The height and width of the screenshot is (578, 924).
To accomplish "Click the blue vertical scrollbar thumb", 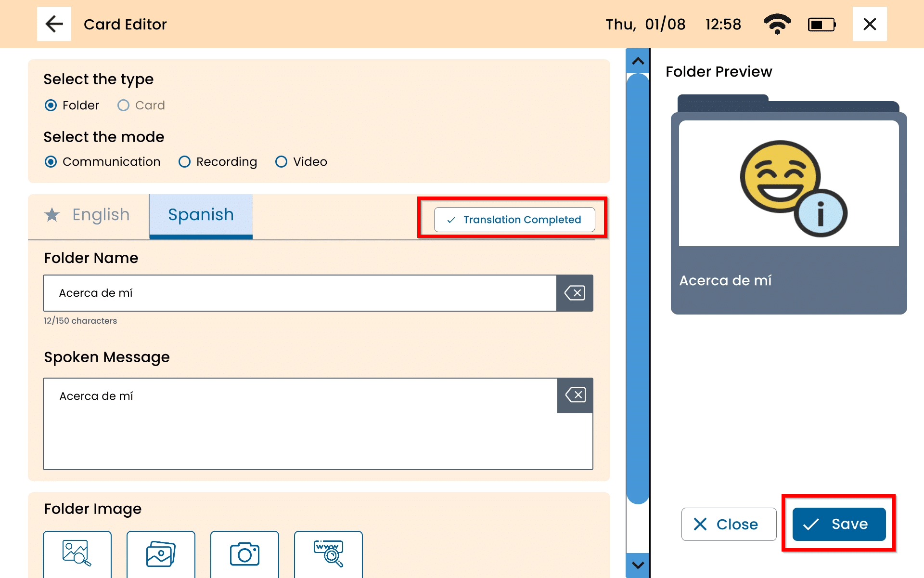I will [638, 289].
